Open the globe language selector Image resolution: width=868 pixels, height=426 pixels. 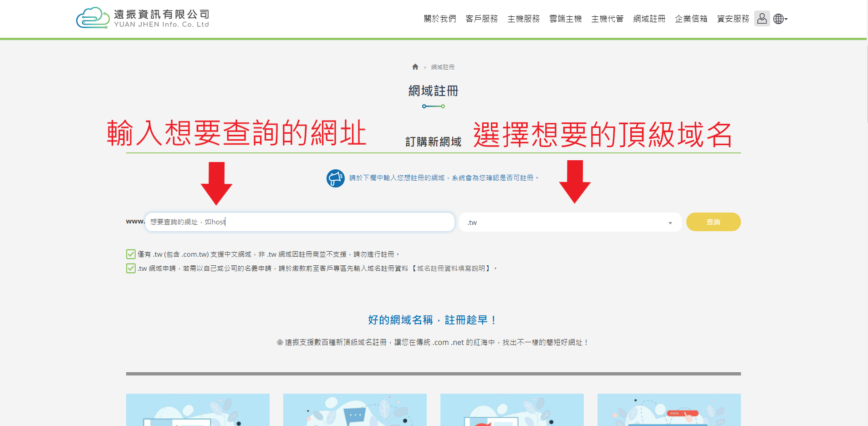[x=780, y=19]
